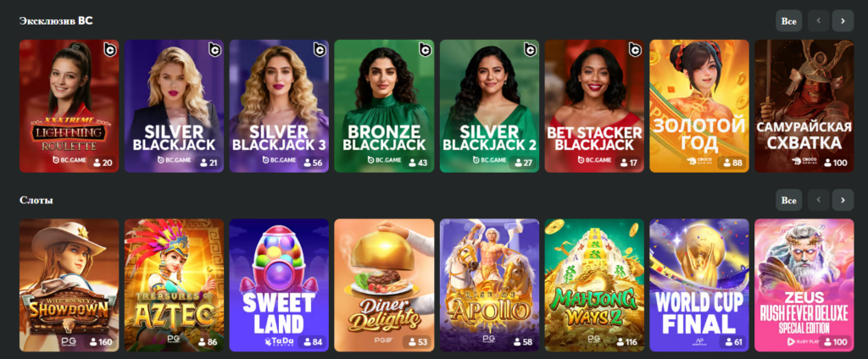Viewport: 868px width, 359px height.
Task: Click next arrow in Эксклюзив BC row
Action: [843, 21]
